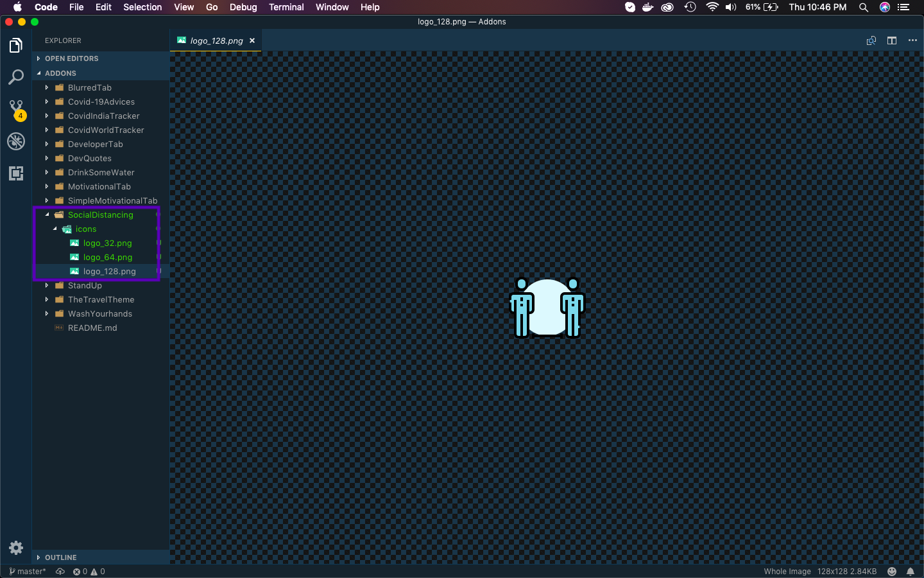Open the Explorer view in the activity bar
924x578 pixels.
click(16, 46)
